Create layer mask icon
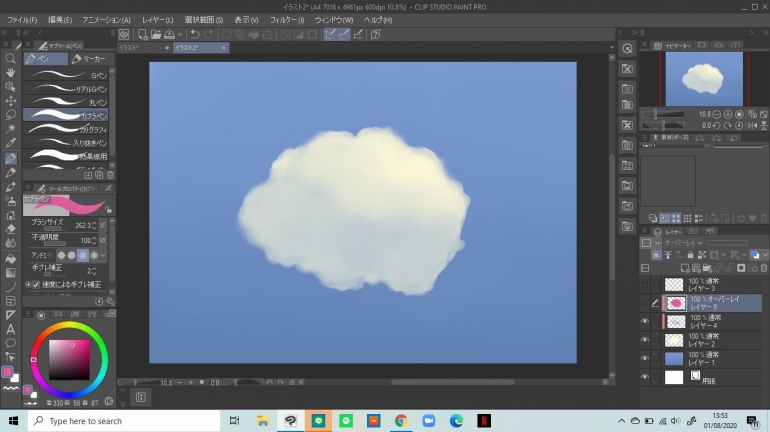770x432 pixels. (x=741, y=268)
